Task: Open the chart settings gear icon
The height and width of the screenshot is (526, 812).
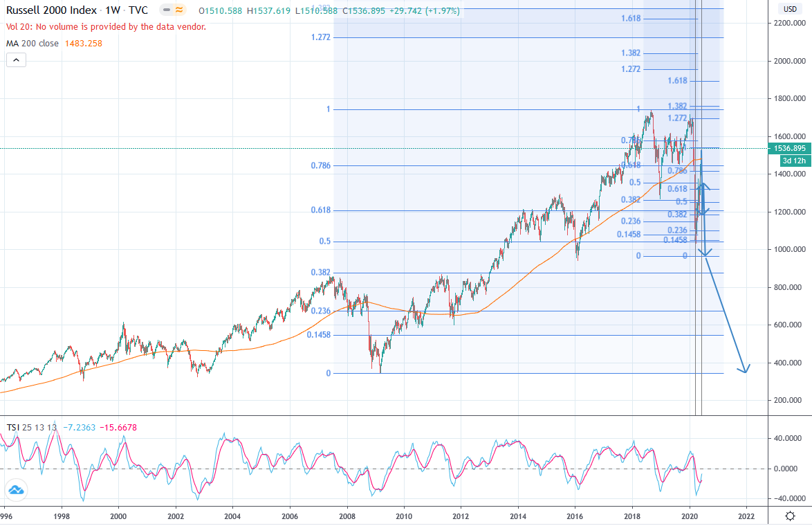Action: tap(791, 516)
